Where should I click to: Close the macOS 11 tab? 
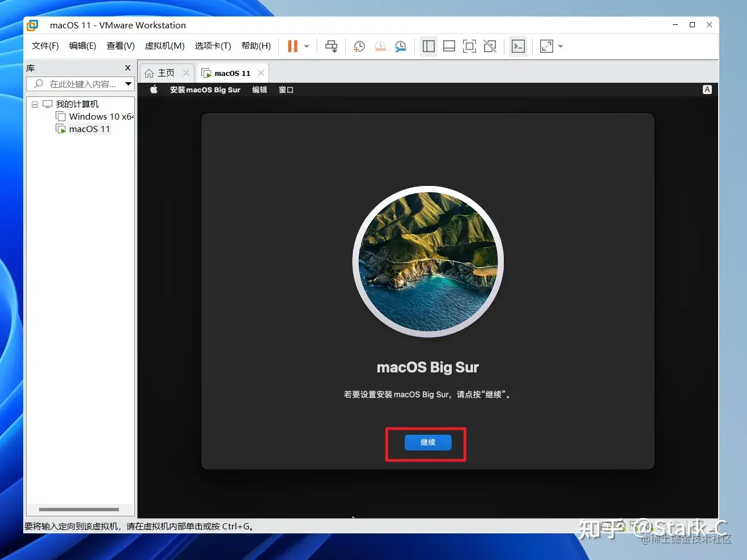click(x=261, y=73)
